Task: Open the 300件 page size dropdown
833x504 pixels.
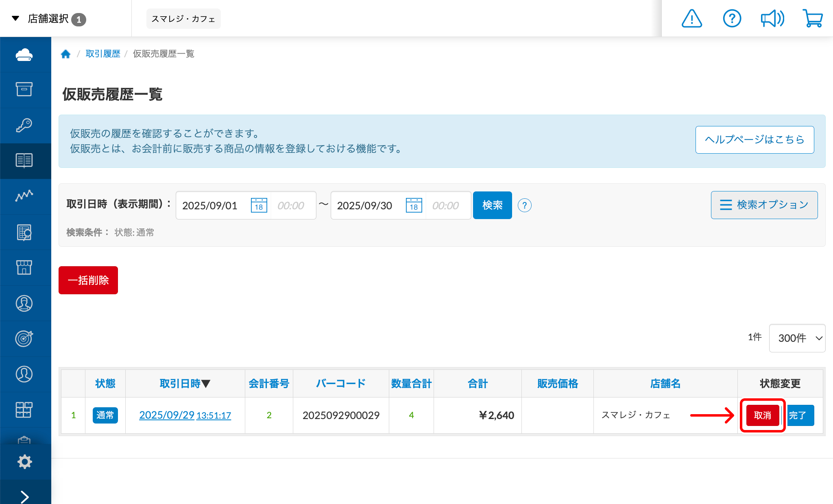Action: (797, 338)
